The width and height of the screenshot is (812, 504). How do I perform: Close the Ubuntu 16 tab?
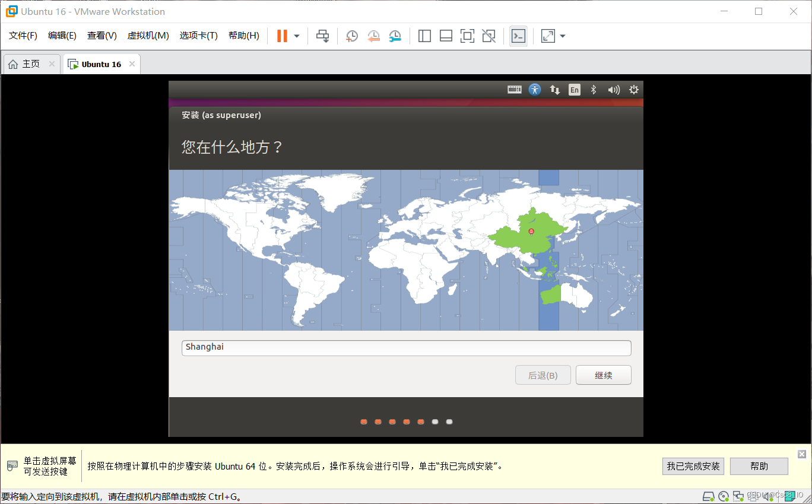[132, 64]
